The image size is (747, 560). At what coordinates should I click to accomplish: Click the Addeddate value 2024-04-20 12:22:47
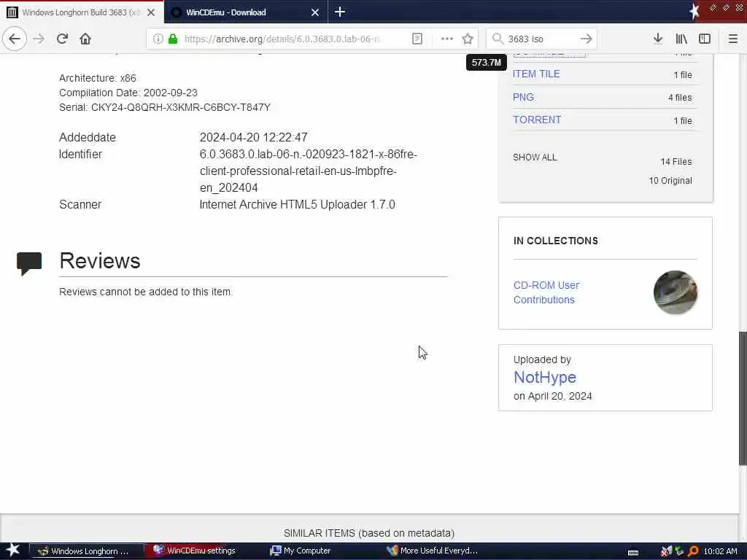(253, 138)
